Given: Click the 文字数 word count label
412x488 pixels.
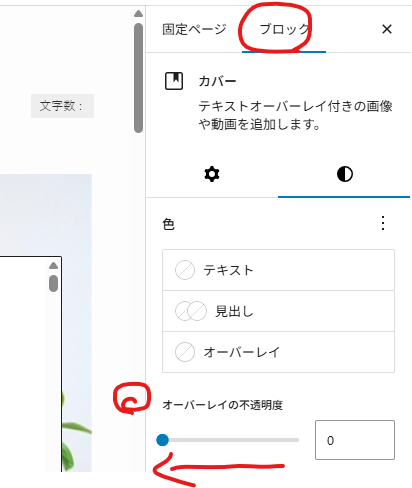Looking at the screenshot, I should [62, 106].
